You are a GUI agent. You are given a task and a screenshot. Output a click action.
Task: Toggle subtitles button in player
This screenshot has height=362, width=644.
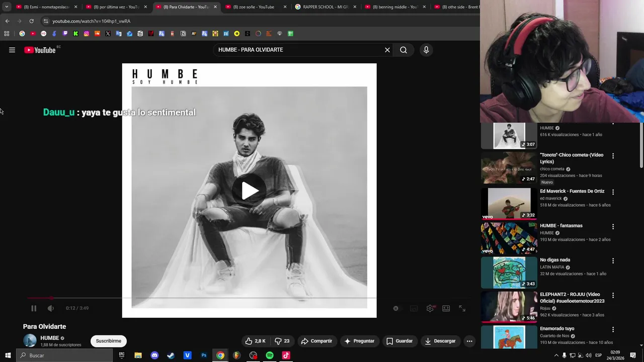(414, 308)
